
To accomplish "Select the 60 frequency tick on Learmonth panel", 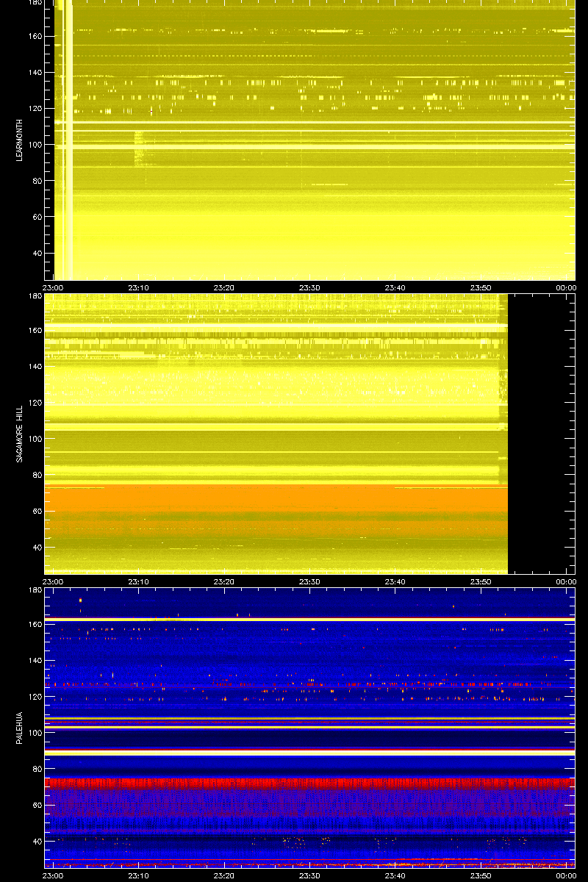I will click(38, 217).
